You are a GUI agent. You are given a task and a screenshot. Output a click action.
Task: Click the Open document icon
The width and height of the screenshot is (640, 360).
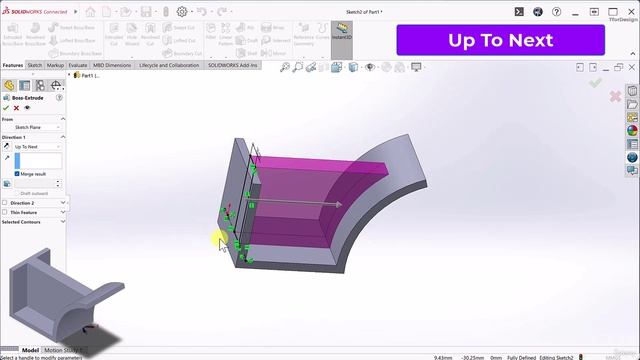coord(126,12)
